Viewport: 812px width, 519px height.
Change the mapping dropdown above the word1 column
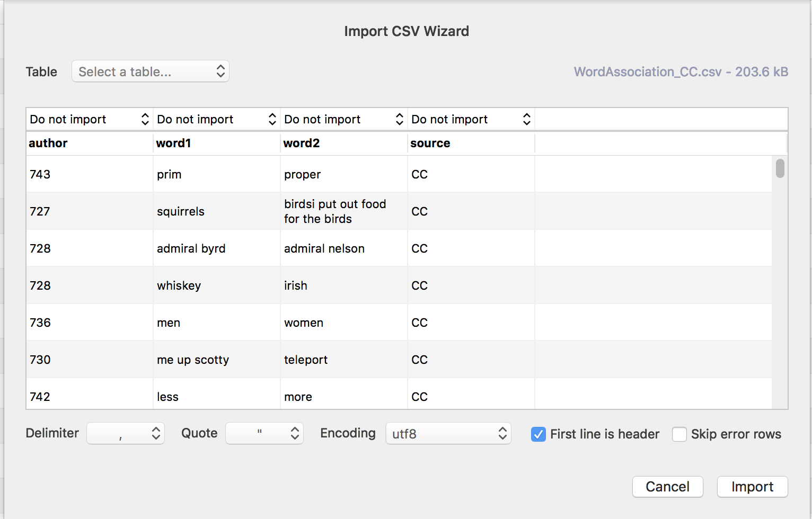pos(216,119)
